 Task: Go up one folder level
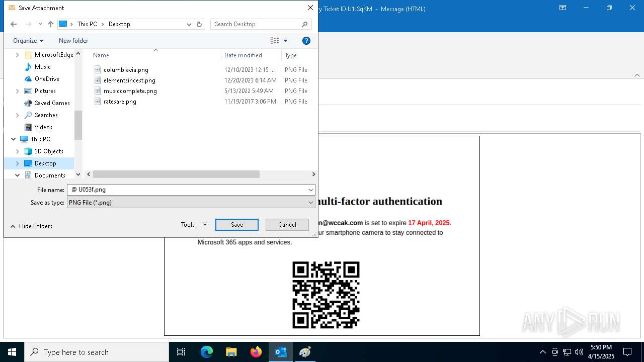50,24
